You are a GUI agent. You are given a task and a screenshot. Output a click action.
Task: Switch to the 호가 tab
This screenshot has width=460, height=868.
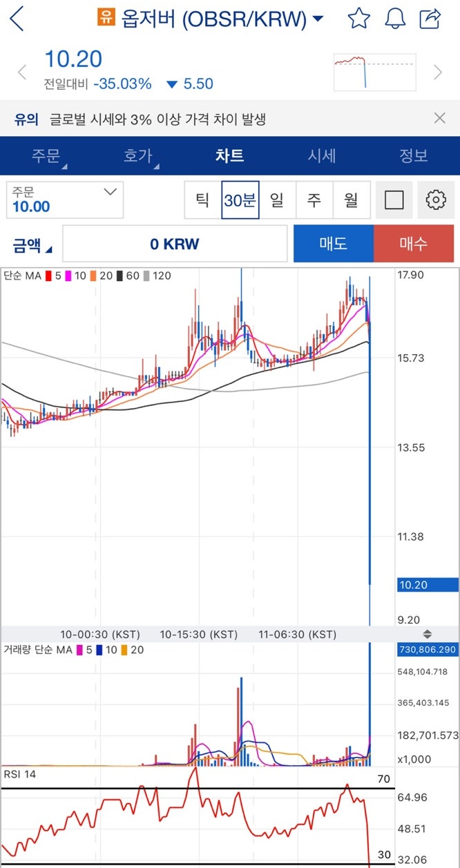(137, 156)
